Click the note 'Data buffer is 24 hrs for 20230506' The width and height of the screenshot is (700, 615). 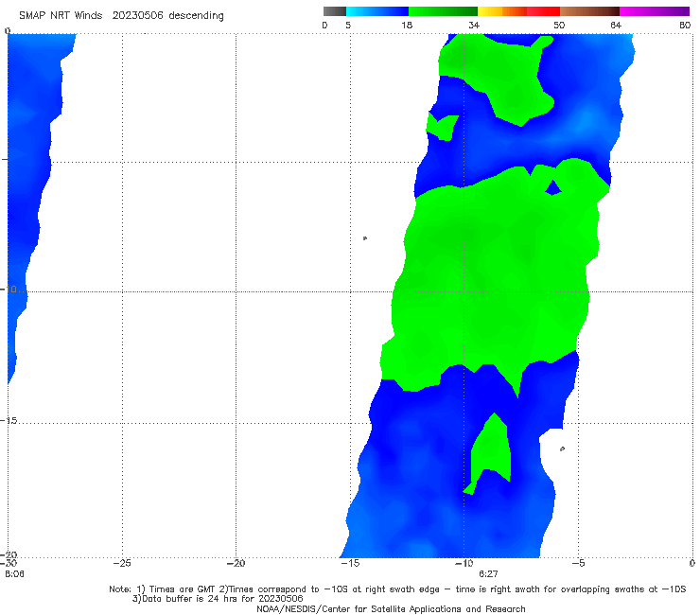tap(222, 599)
